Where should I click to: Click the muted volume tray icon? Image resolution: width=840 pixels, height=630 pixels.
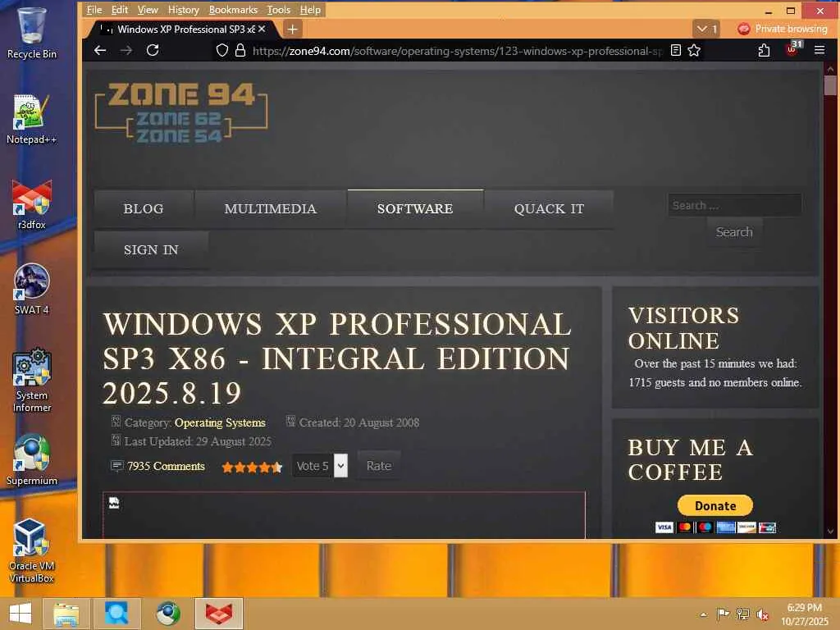(x=763, y=614)
